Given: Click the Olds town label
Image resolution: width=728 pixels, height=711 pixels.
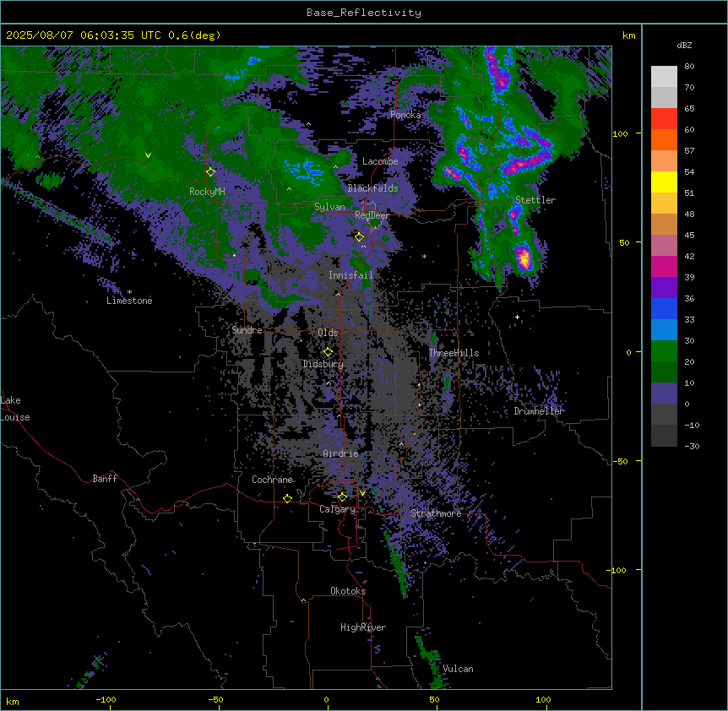Looking at the screenshot, I should pos(328,333).
